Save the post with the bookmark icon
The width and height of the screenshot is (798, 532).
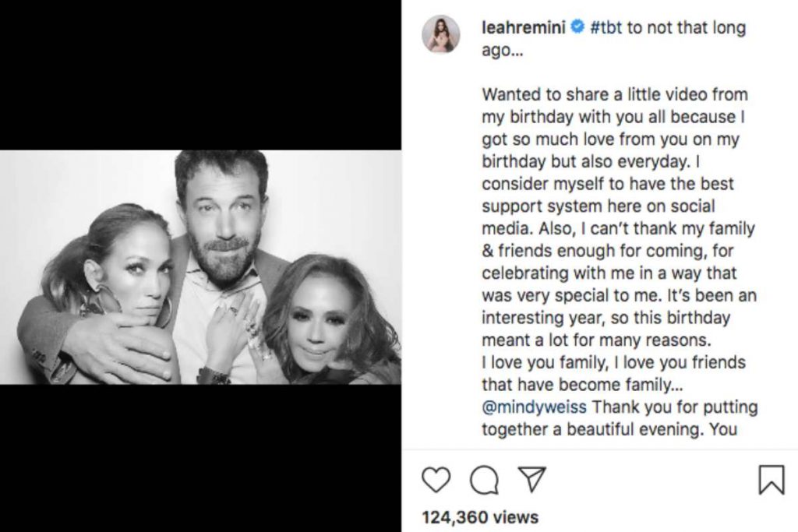point(771,480)
